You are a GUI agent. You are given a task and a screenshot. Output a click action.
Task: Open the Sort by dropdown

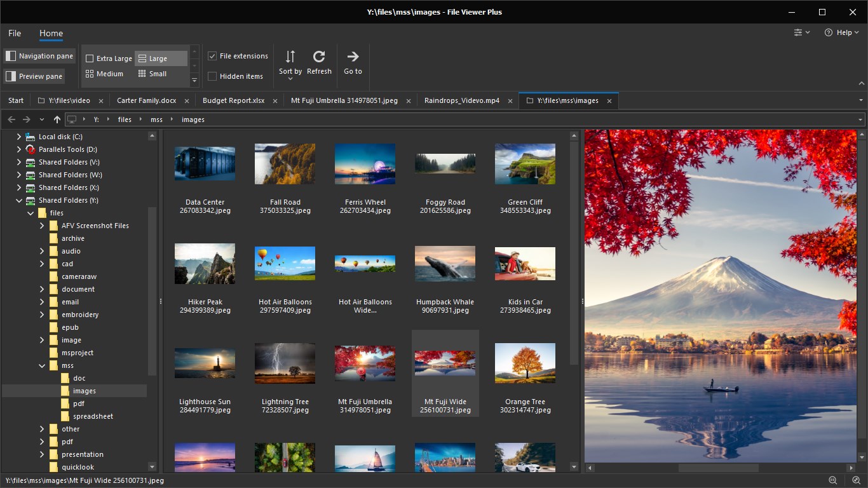click(x=290, y=65)
